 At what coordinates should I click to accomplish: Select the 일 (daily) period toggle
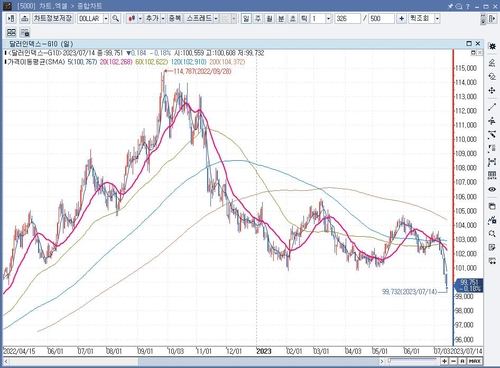tap(246, 18)
